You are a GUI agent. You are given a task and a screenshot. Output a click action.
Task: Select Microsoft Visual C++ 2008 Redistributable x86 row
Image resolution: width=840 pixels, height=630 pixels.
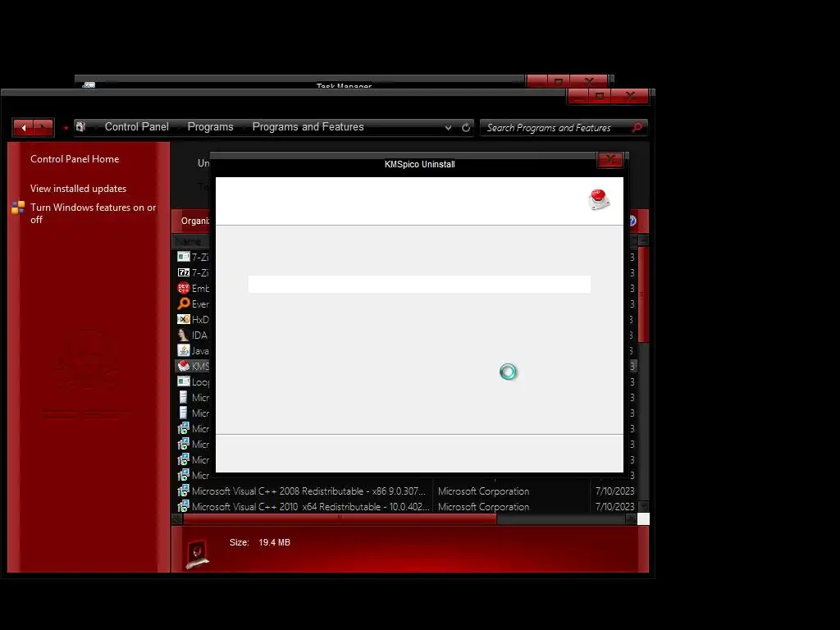click(x=405, y=491)
